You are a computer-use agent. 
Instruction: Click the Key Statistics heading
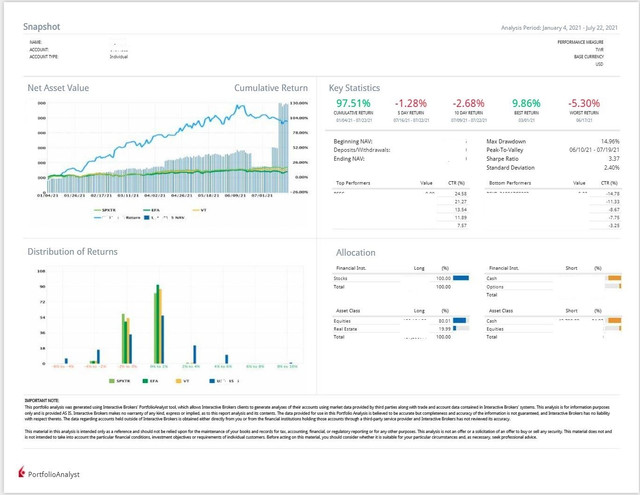point(354,88)
